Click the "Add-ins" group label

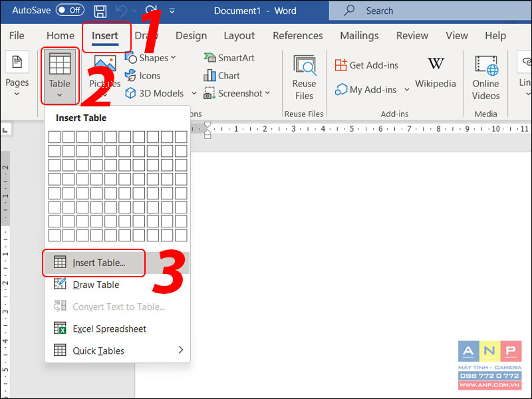point(394,114)
